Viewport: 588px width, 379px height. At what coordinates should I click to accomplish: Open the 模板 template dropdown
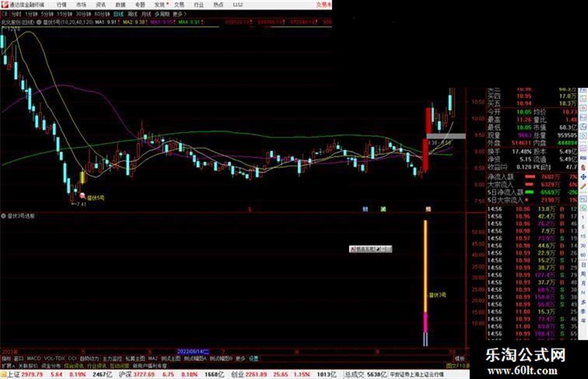point(460,358)
